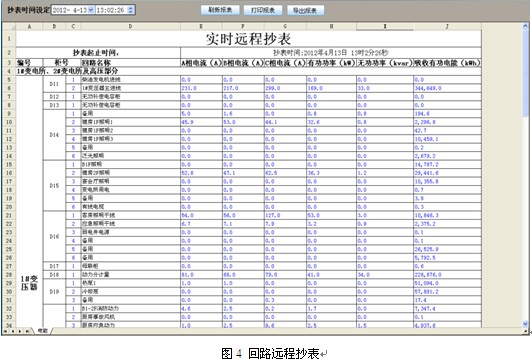Select row 10 header

click(9, 122)
